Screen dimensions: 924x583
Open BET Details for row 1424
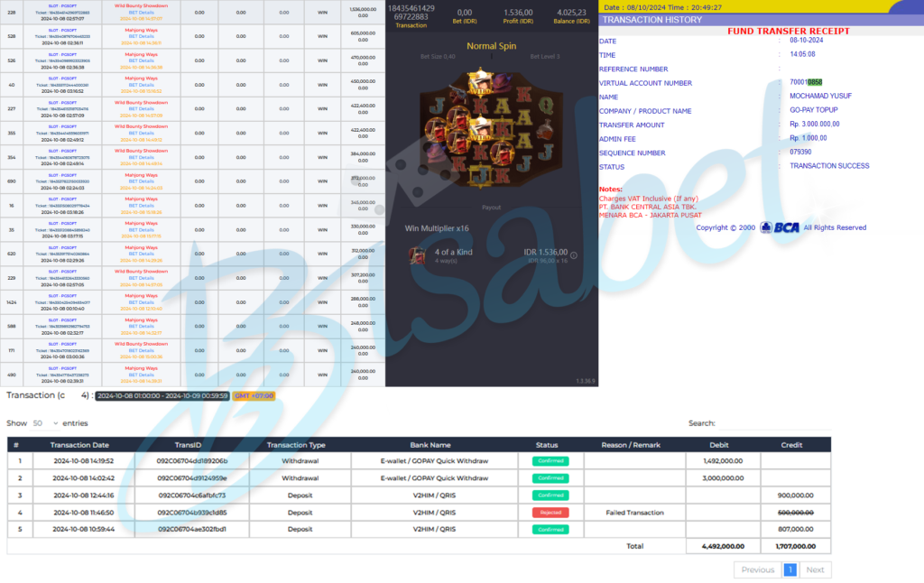(x=142, y=302)
